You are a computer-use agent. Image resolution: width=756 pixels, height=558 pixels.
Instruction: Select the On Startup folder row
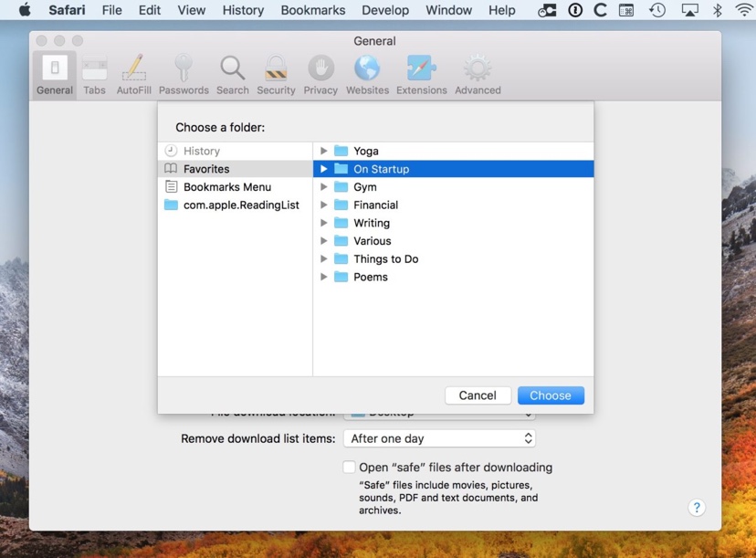(x=453, y=169)
